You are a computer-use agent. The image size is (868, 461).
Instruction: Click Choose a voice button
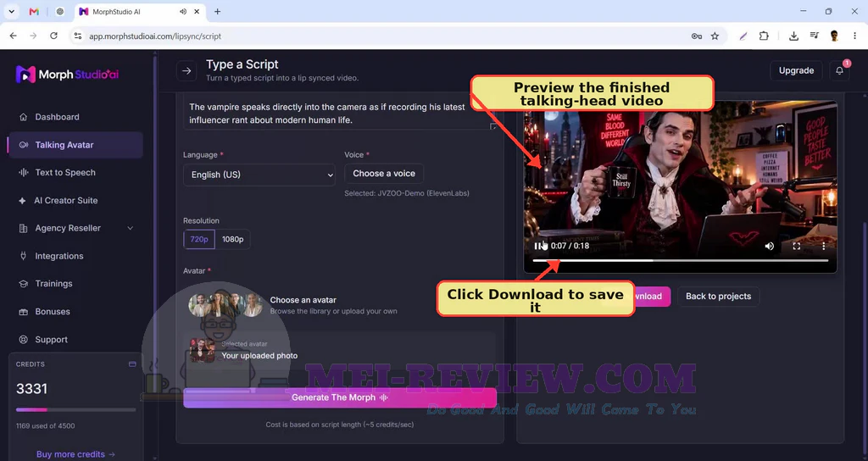(384, 173)
